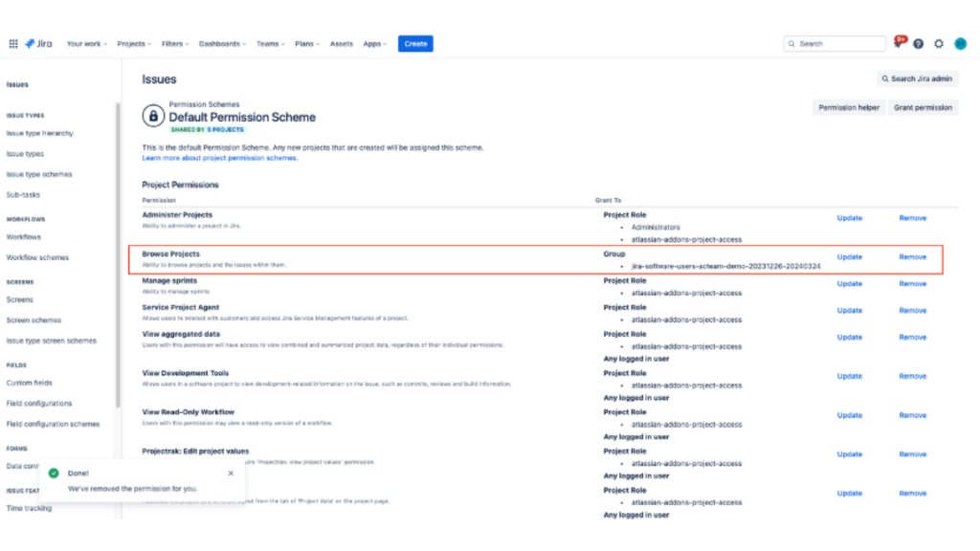Expand the Dashboards dropdown
980x551 pixels.
coord(222,44)
